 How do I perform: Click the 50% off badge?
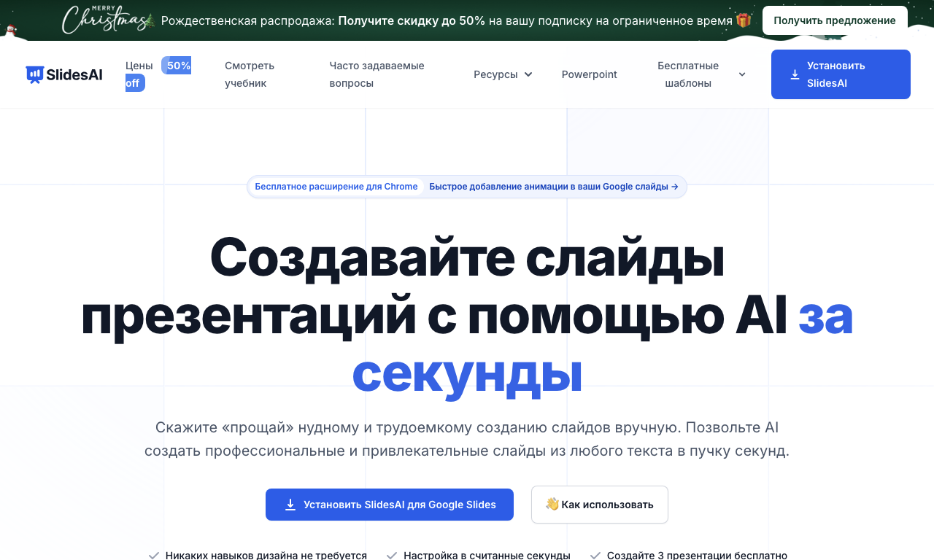click(x=158, y=74)
